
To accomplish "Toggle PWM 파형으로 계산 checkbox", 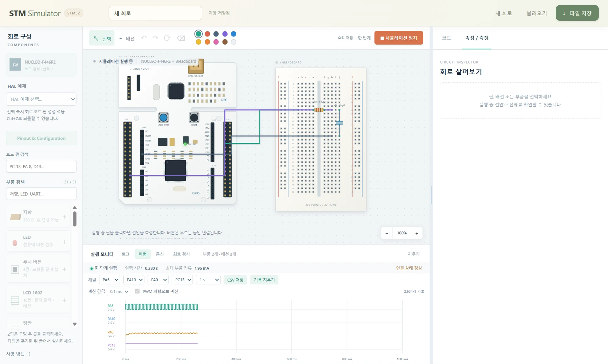I will coord(137,291).
